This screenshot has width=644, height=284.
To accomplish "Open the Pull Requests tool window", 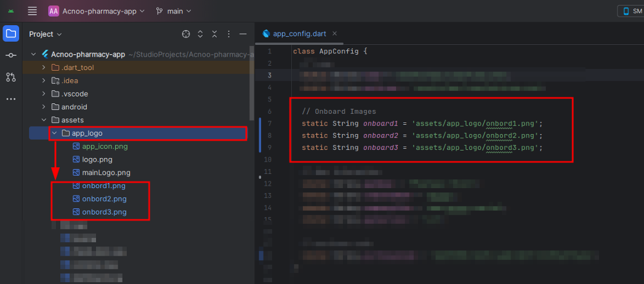I will tap(11, 77).
